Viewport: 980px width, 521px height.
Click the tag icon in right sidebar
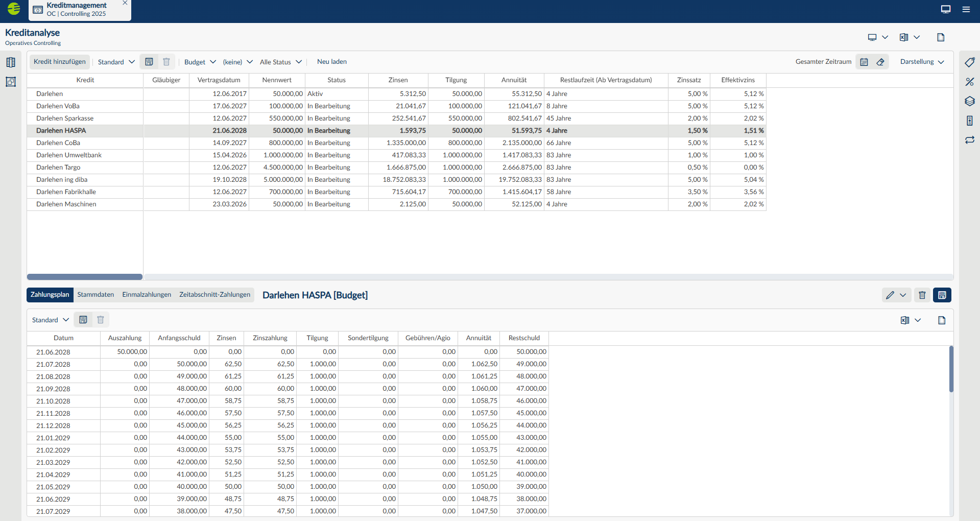coord(969,62)
